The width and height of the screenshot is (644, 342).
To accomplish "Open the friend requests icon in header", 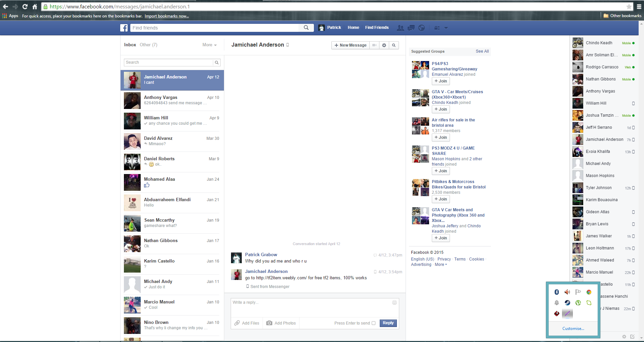I will 400,28.
